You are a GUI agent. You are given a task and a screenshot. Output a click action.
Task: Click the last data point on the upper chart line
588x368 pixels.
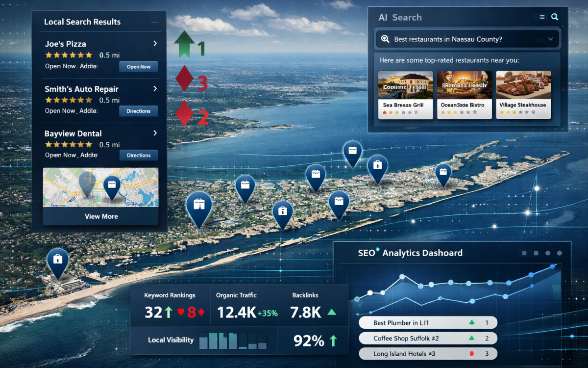point(553,267)
